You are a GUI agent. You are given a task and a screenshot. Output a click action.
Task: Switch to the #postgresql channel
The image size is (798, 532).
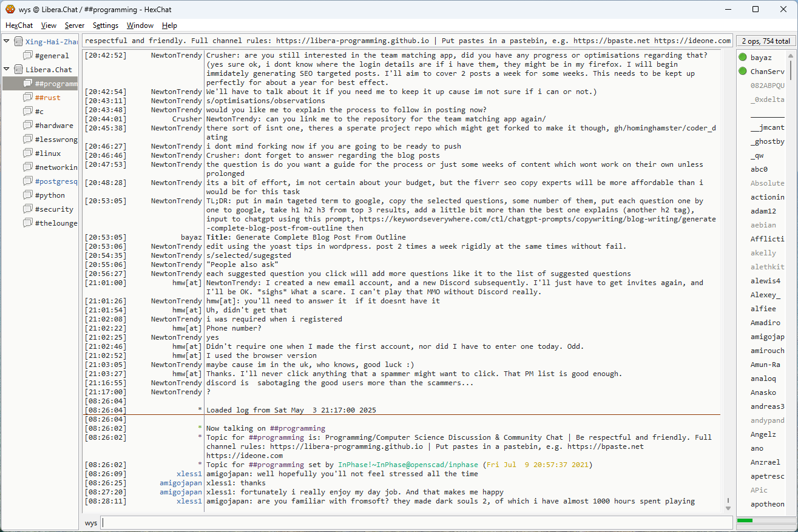click(56, 181)
